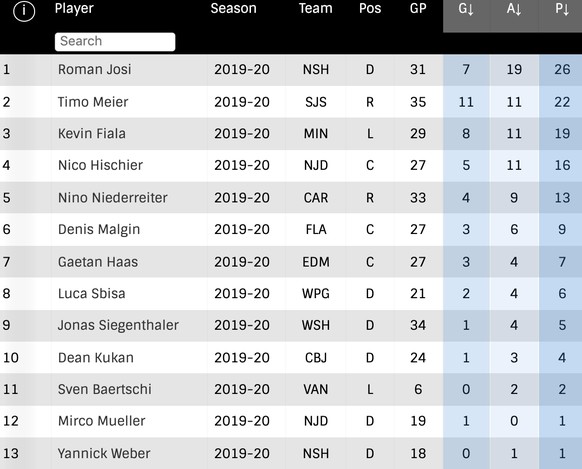The height and width of the screenshot is (469, 582).
Task: Click Sven Baertschi's name
Action: [105, 390]
